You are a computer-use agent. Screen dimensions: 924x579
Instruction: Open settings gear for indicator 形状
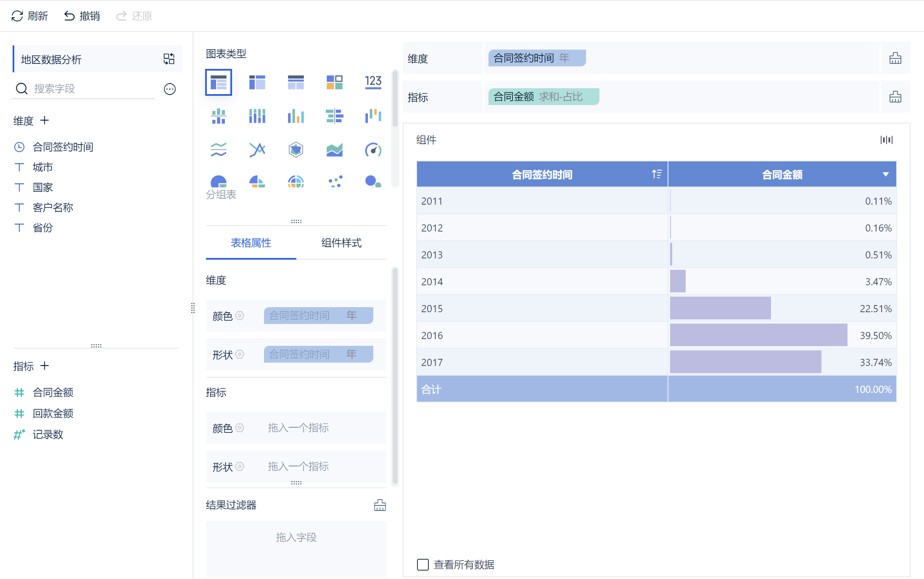240,466
